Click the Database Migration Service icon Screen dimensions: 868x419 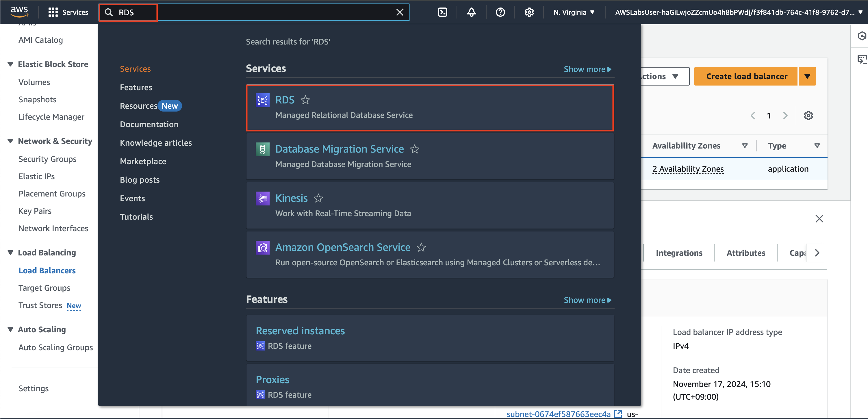262,149
